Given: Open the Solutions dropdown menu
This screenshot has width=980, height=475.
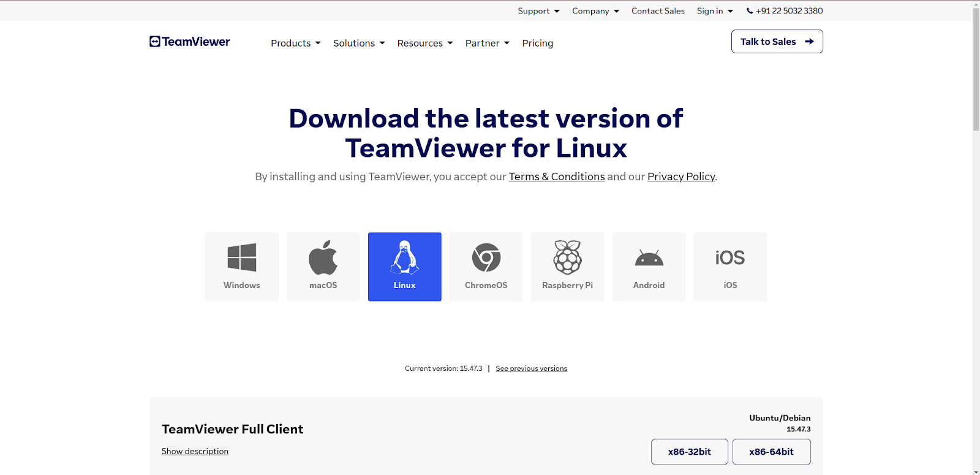Looking at the screenshot, I should point(359,43).
